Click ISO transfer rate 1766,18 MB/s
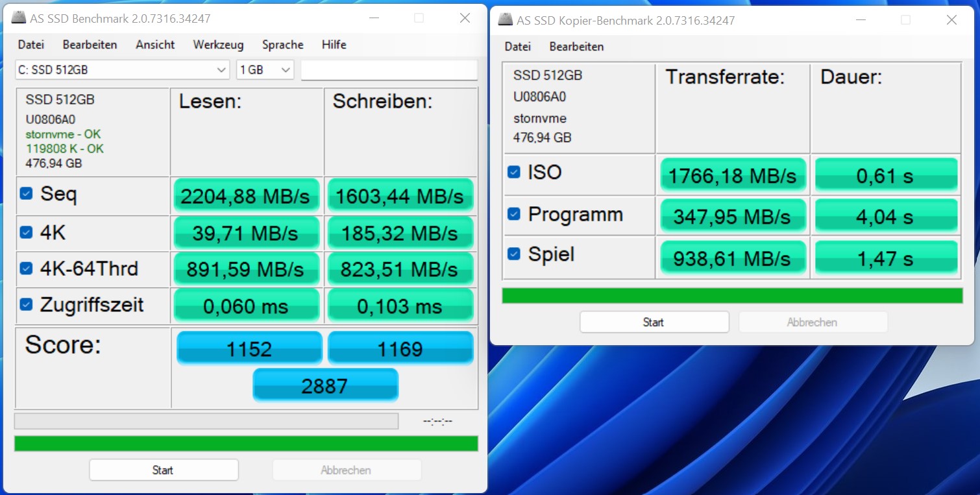The width and height of the screenshot is (980, 495). (x=733, y=175)
